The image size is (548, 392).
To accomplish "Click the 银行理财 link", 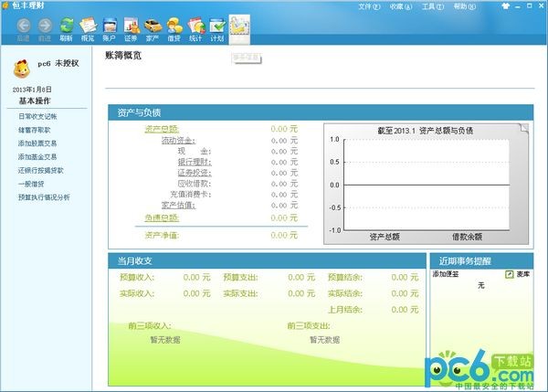I will click(x=195, y=163).
